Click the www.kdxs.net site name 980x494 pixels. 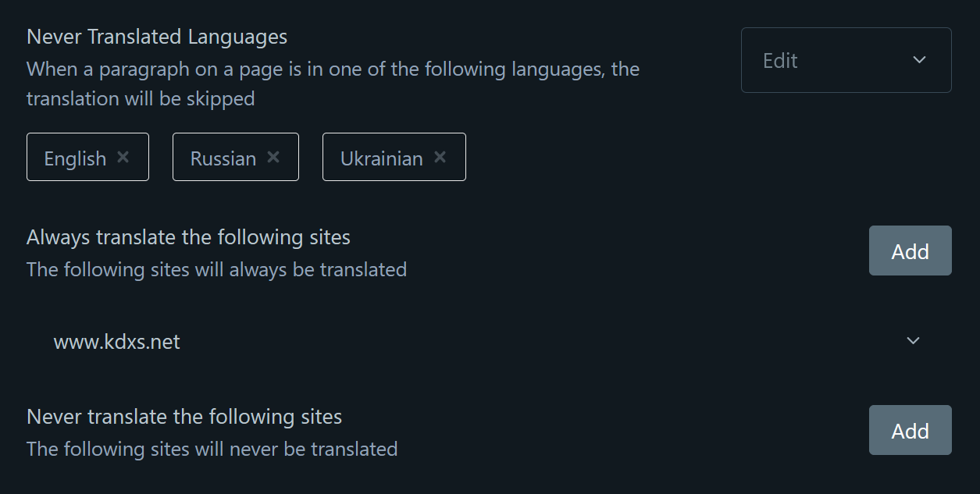click(116, 341)
